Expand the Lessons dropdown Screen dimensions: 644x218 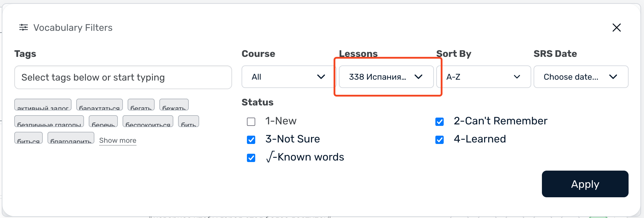coord(386,77)
